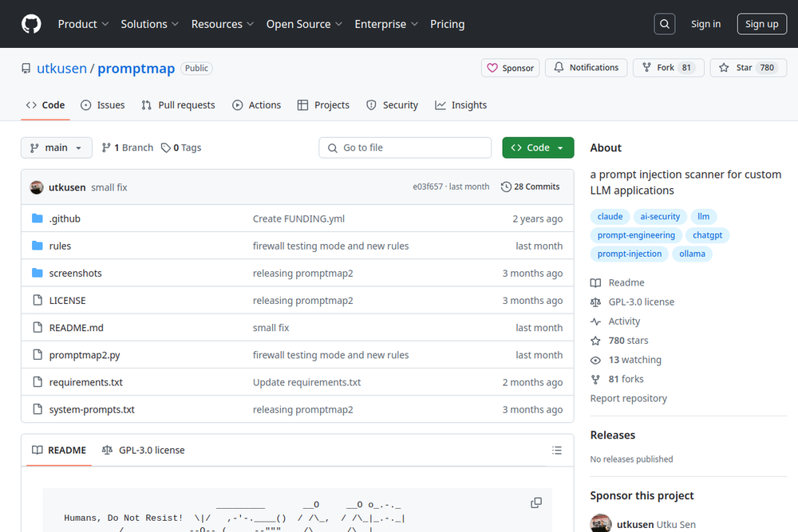Open the Releases heading link
The image size is (798, 532).
click(x=613, y=435)
